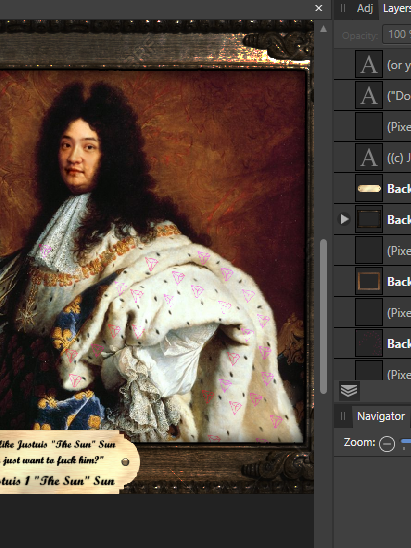
Task: Click the Opacity value field showing 100
Action: [397, 34]
